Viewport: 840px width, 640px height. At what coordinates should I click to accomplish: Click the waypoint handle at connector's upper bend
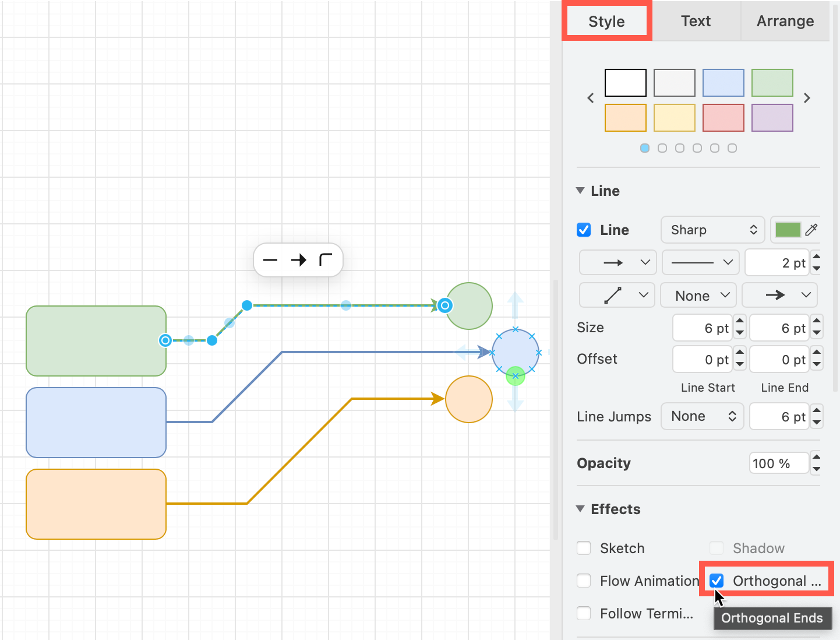(x=247, y=305)
